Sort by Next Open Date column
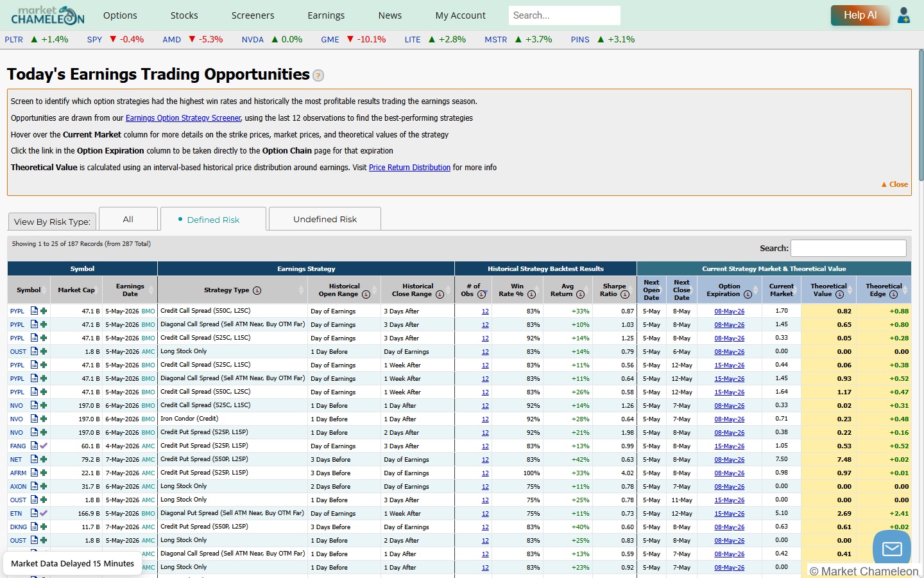The image size is (924, 578). click(x=651, y=290)
